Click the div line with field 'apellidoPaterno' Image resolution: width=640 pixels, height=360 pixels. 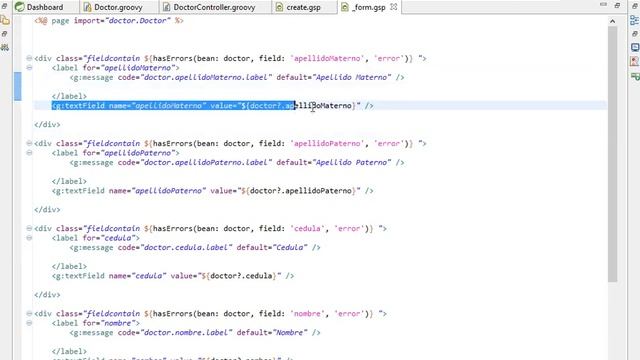point(230,143)
